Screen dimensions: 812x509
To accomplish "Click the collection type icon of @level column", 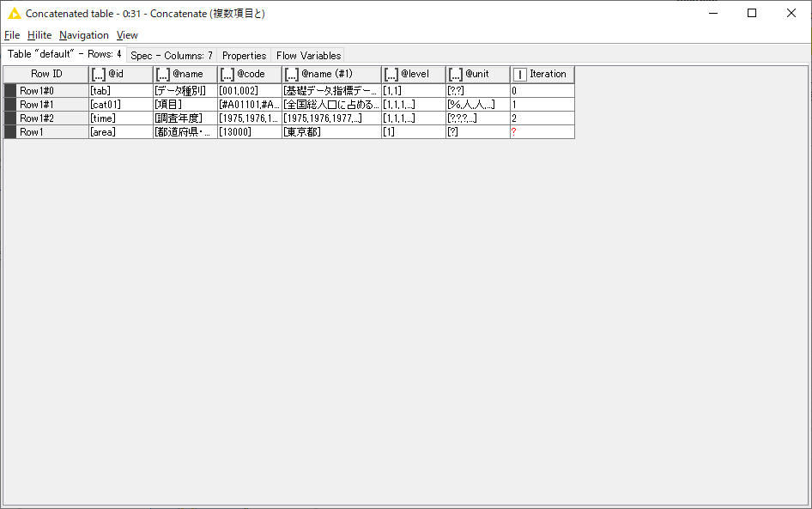I will click(x=391, y=75).
